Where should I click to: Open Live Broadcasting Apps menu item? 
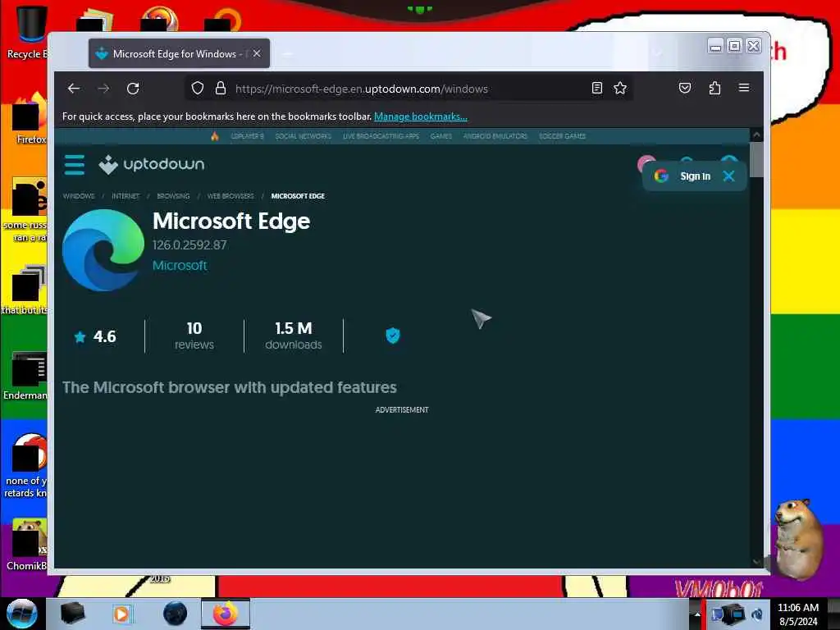click(381, 136)
